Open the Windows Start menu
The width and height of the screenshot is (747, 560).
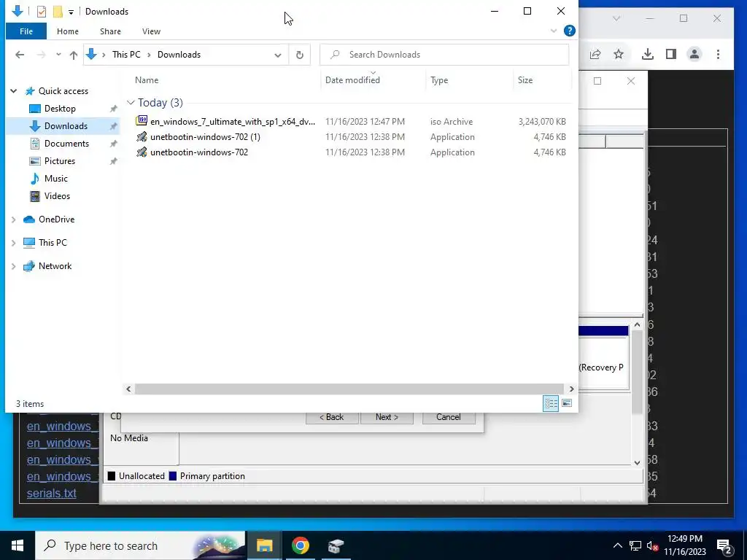18,545
